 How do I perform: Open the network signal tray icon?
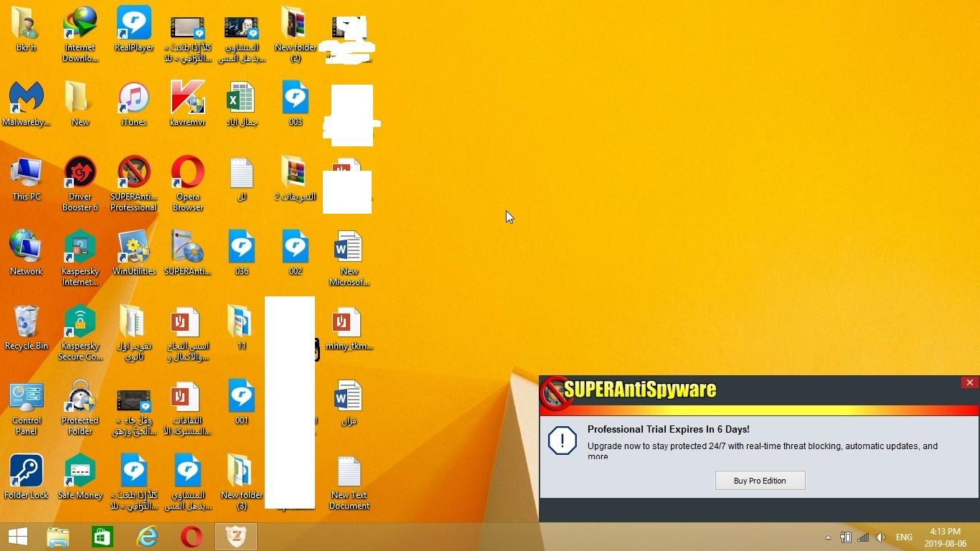pos(863,537)
